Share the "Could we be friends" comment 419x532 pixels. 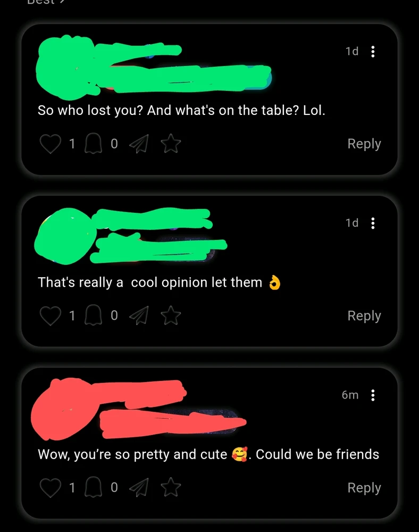[139, 487]
